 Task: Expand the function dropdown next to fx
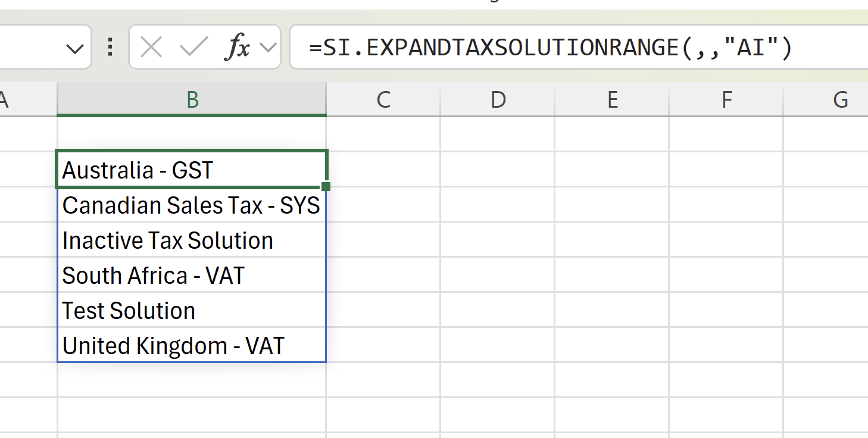click(x=269, y=48)
